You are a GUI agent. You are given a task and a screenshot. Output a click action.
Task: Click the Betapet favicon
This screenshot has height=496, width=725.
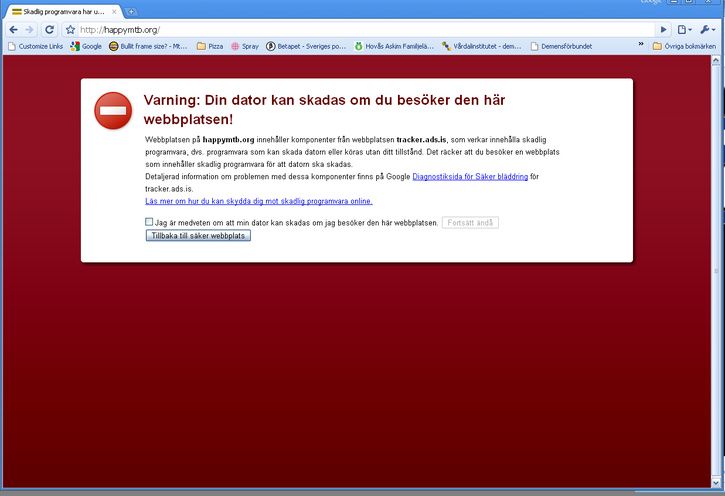coord(270,46)
